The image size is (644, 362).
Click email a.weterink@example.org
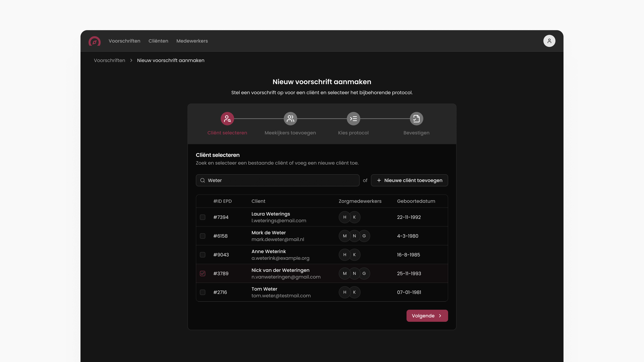click(x=280, y=258)
